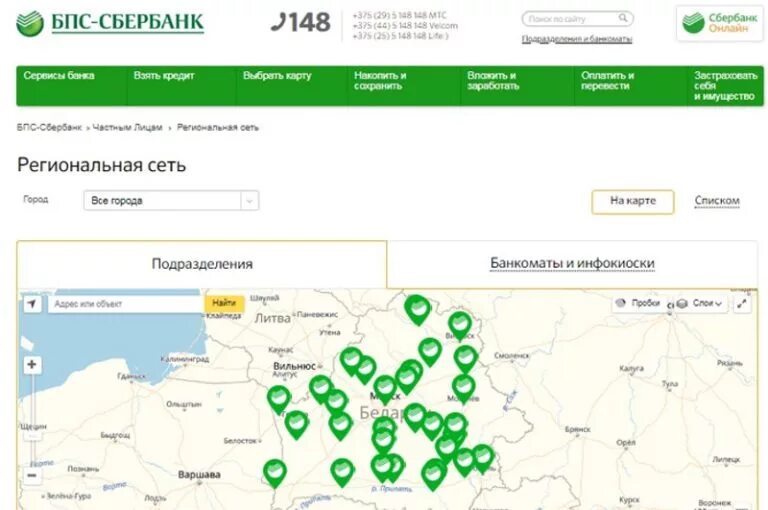The width and height of the screenshot is (768, 510).
Task: Click the branch marker at Минск
Action: [x=385, y=389]
